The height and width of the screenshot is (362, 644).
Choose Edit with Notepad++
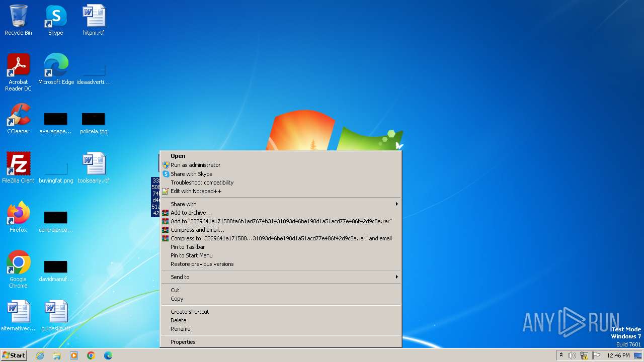tap(281, 191)
